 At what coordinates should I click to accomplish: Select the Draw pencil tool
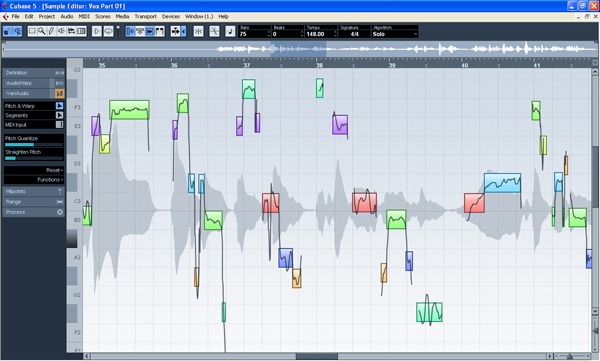pos(51,31)
